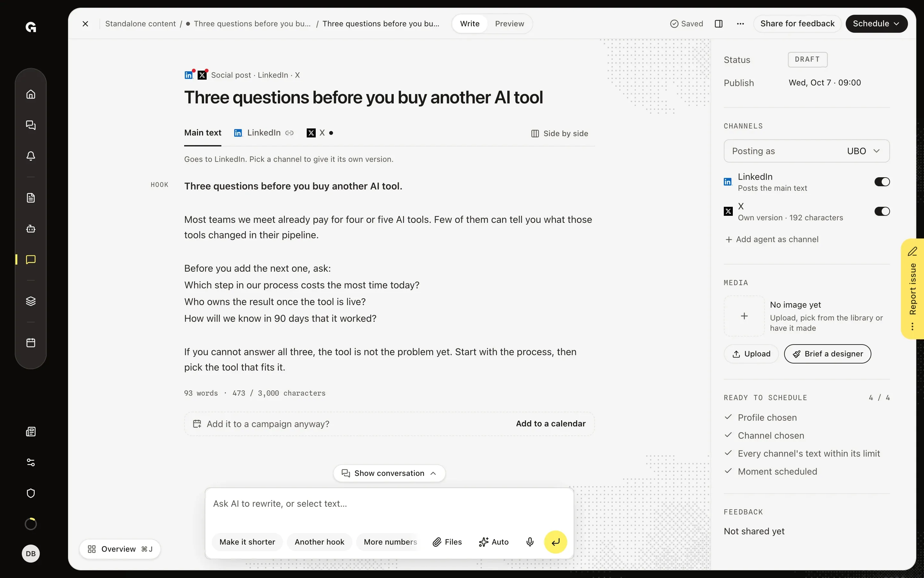Open the notifications bell icon
924x578 pixels.
30,156
